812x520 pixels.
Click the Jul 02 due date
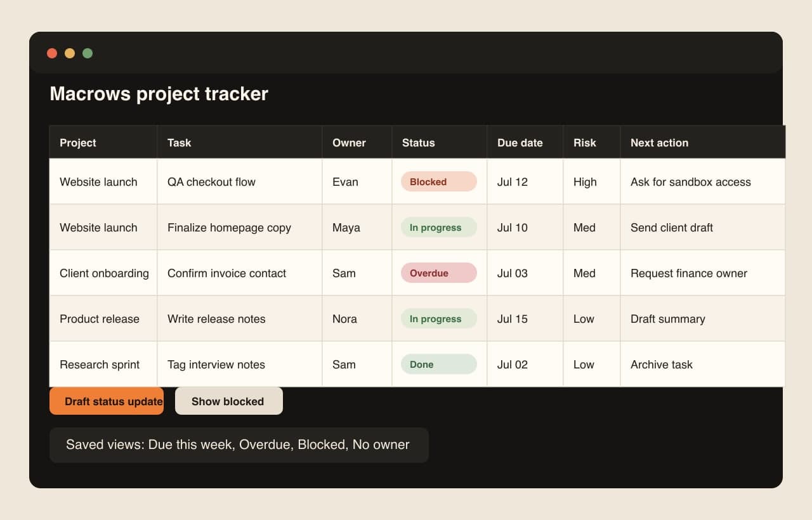(x=525, y=364)
